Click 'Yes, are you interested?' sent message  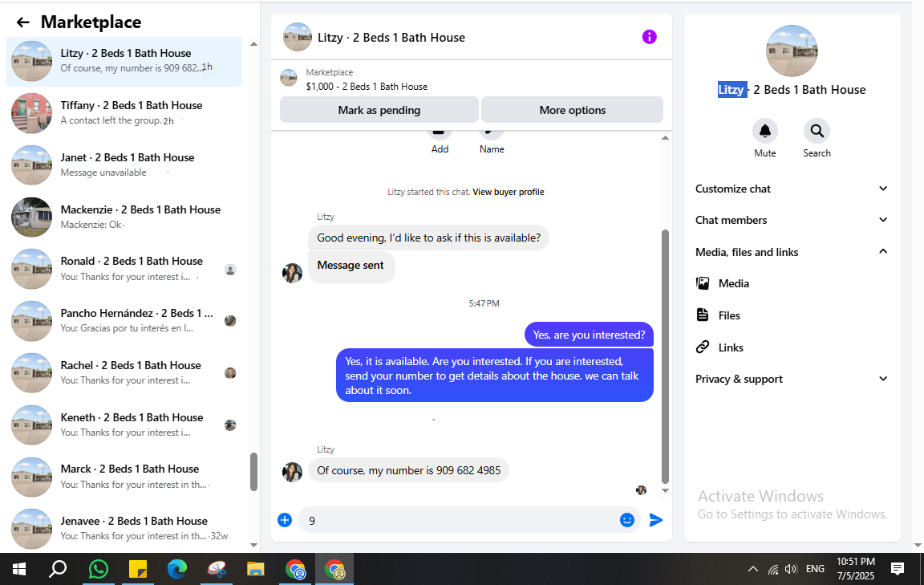coord(589,335)
